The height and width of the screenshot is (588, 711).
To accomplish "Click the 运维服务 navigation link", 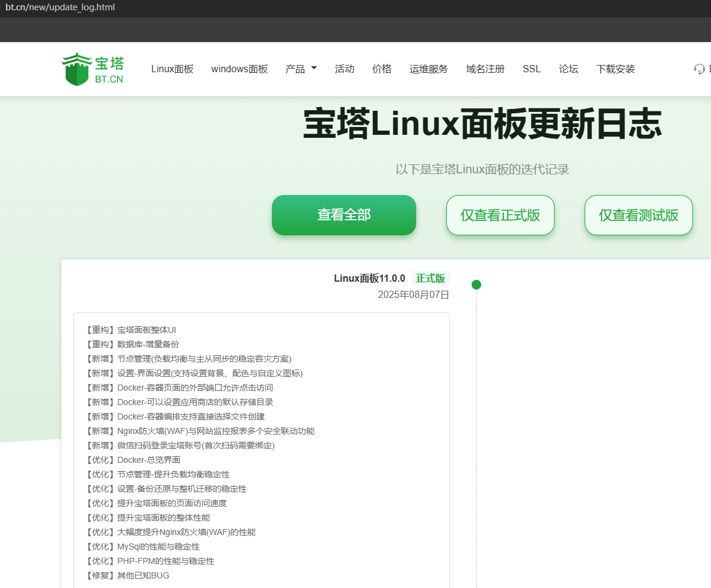I will click(x=428, y=69).
